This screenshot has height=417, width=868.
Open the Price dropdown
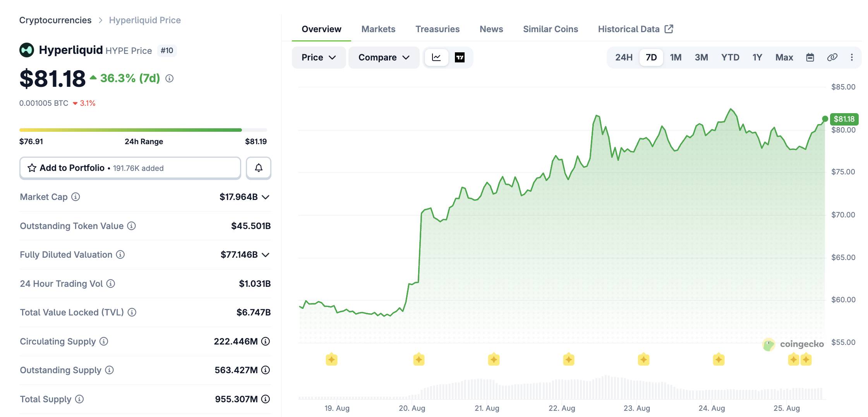319,57
